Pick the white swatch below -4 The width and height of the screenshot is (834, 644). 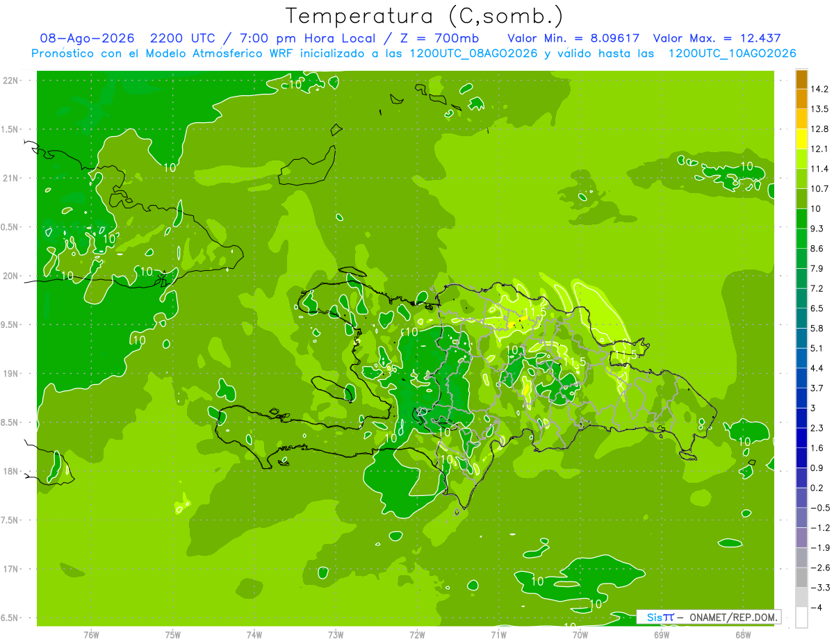801,618
